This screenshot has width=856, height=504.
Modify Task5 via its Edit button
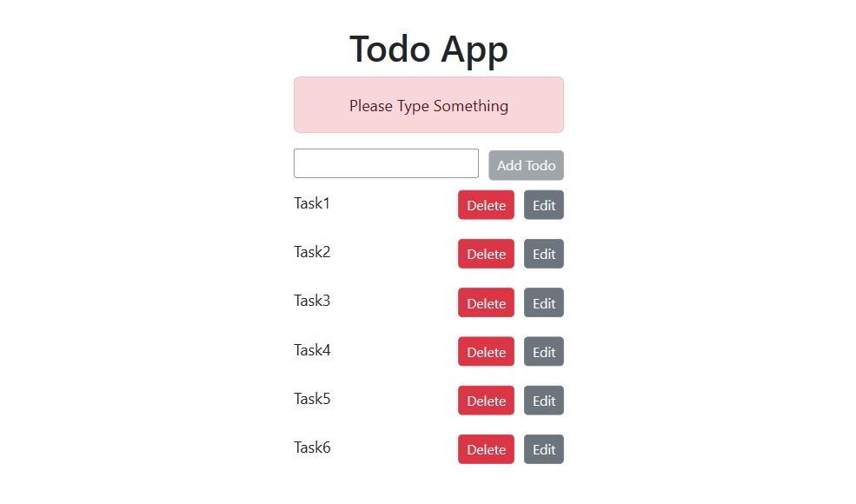point(543,401)
